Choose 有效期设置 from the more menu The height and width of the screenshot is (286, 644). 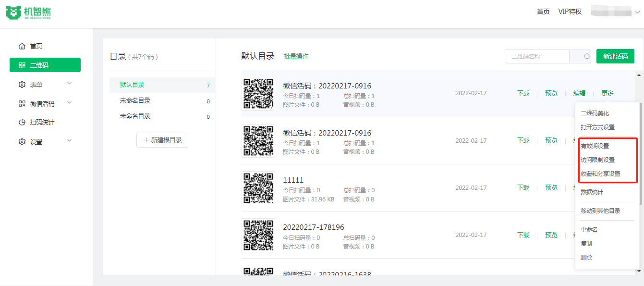tap(595, 146)
